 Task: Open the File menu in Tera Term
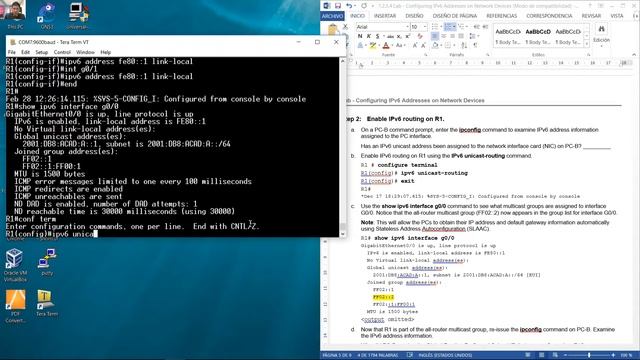[x=11, y=52]
